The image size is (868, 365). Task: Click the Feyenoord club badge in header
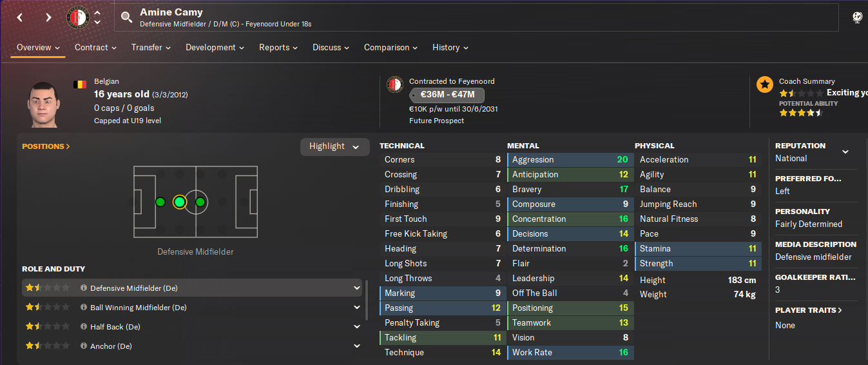(77, 17)
